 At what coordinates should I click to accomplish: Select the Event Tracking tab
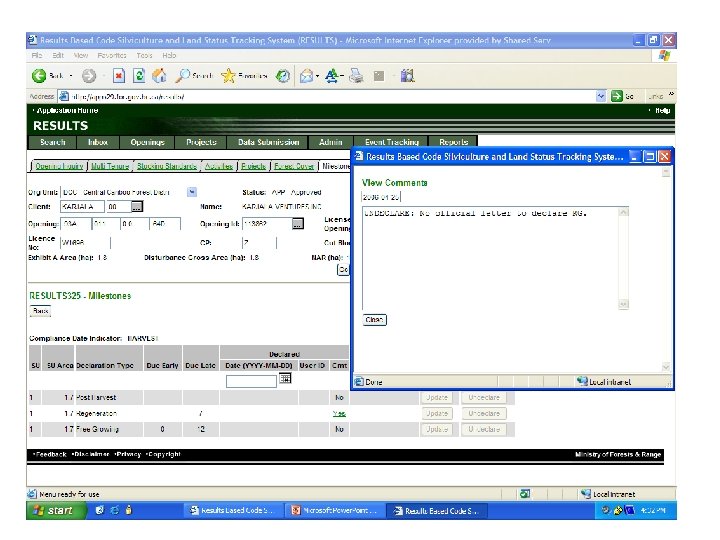392,142
